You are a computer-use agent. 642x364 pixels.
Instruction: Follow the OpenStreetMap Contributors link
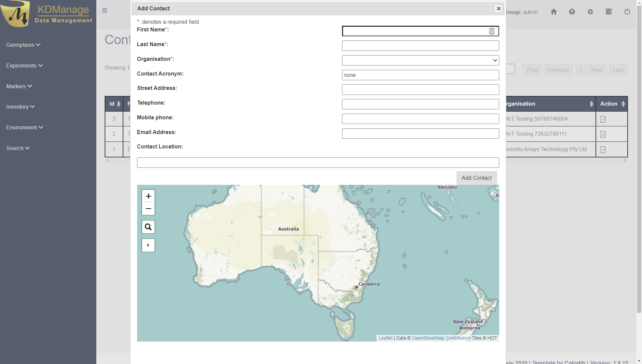[x=441, y=338]
